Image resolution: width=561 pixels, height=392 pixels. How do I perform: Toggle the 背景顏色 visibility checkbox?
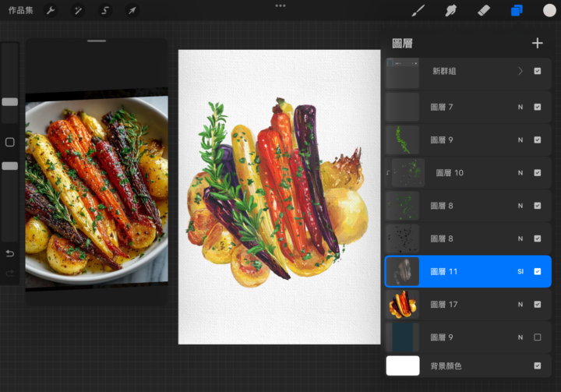pos(537,366)
